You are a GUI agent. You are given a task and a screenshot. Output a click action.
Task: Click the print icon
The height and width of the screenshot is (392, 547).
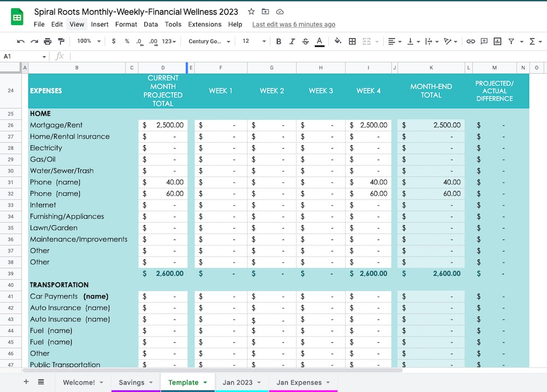(48, 41)
